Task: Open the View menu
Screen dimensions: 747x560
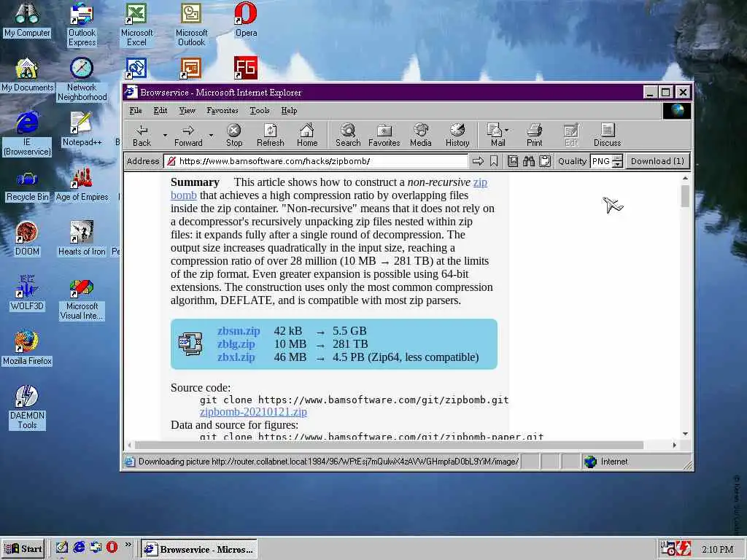Action: pos(187,111)
